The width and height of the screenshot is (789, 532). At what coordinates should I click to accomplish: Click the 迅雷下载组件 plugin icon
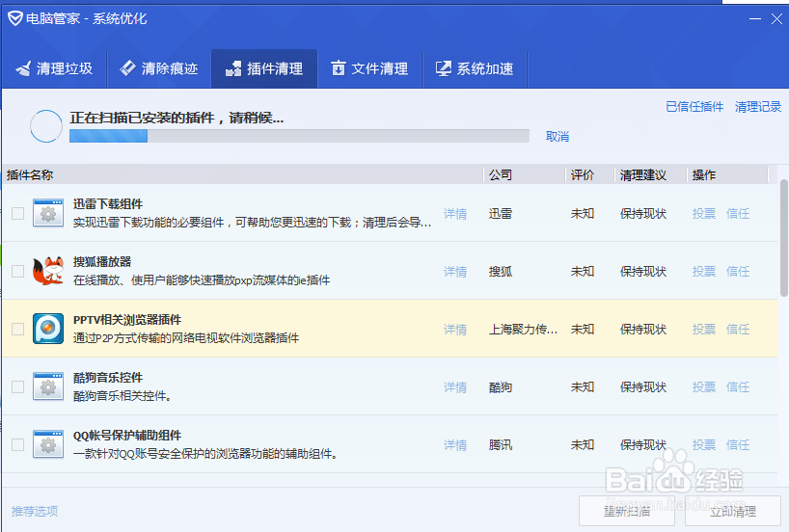click(48, 213)
